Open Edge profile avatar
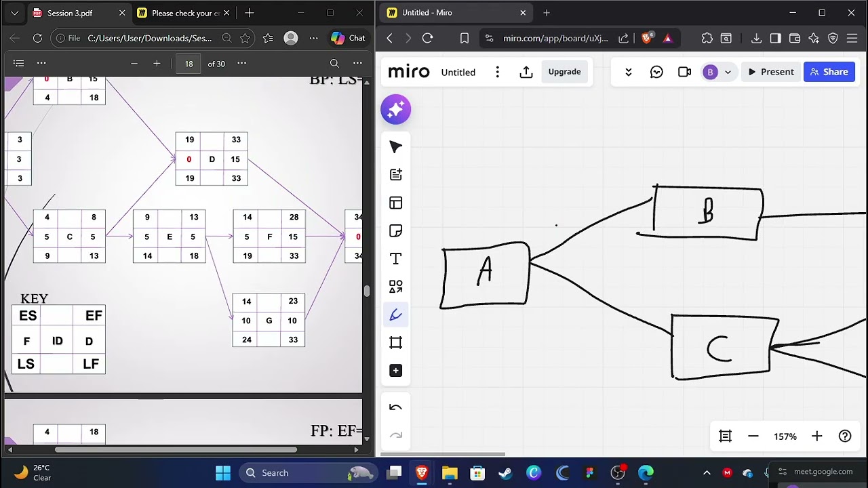 pos(291,39)
